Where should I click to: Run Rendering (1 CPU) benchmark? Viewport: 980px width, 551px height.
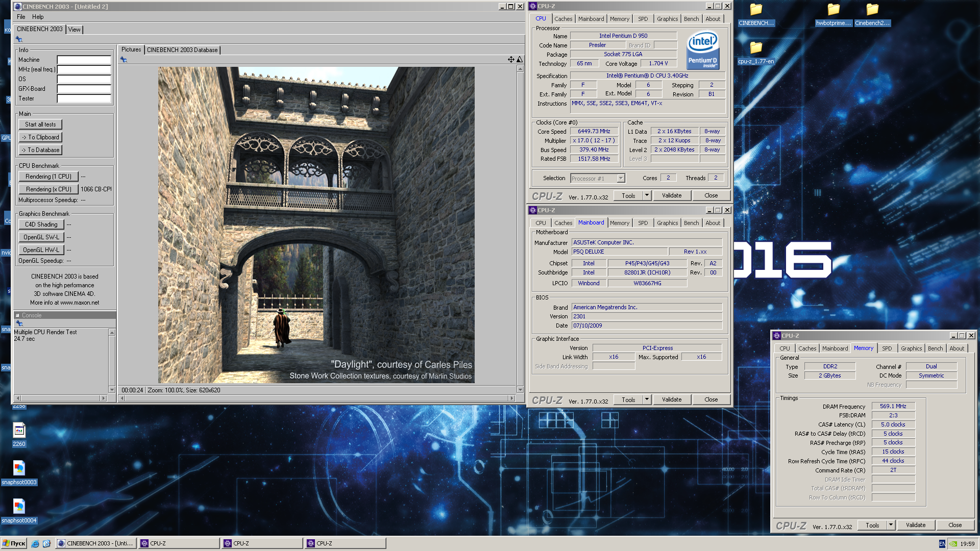click(x=48, y=177)
